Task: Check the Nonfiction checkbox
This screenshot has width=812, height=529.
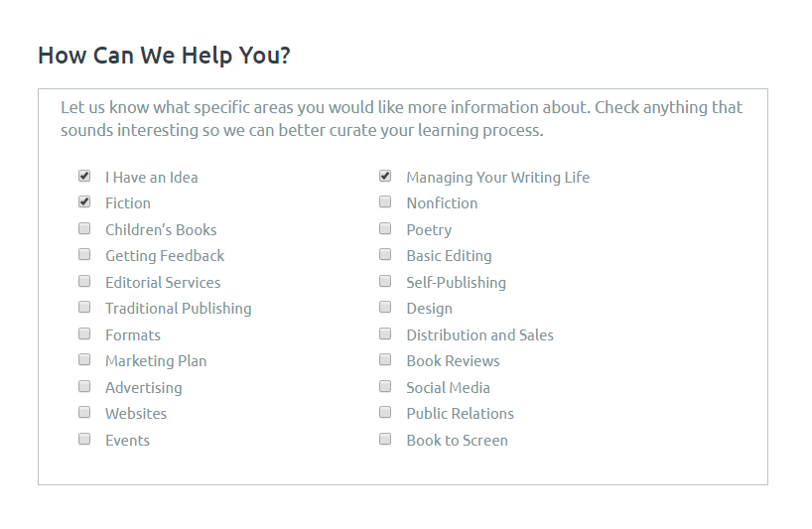Action: [x=385, y=202]
